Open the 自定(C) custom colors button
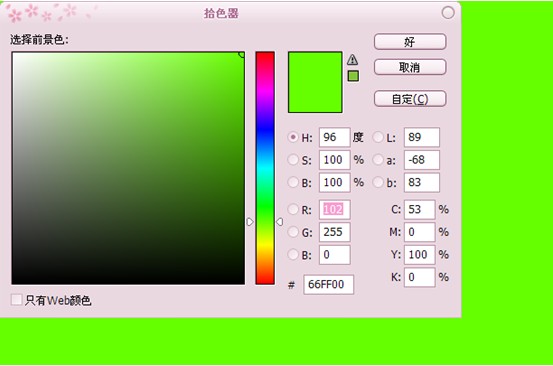Image resolution: width=553 pixels, height=366 pixels. (410, 99)
